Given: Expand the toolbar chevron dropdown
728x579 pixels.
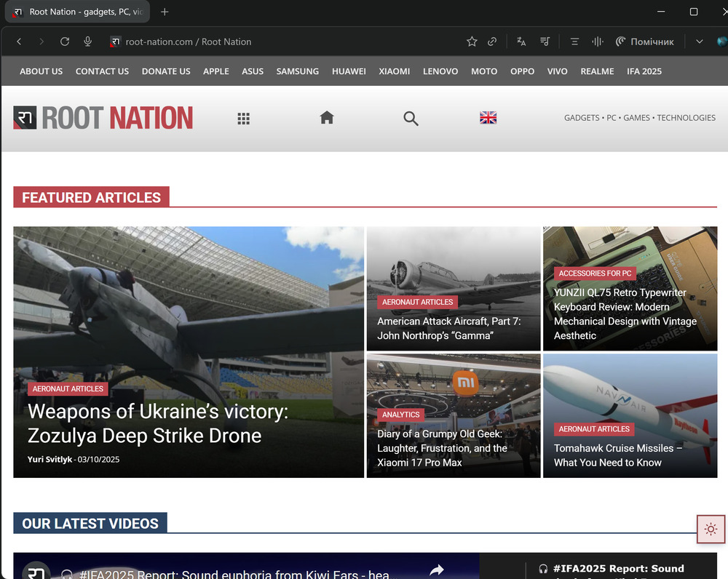Looking at the screenshot, I should click(699, 41).
